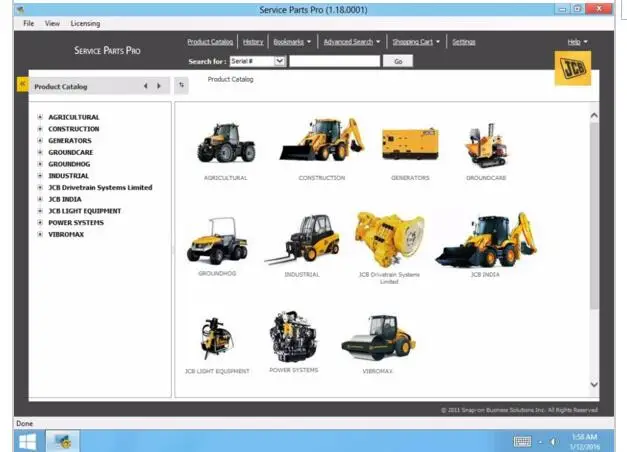The width and height of the screenshot is (627, 452).
Task: Expand JCB Drivetrain Systems Limited node
Action: [x=40, y=187]
